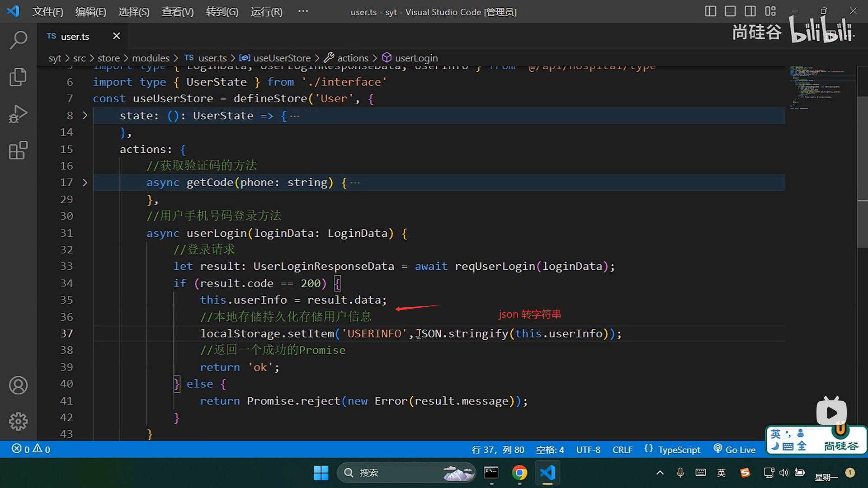868x488 pixels.
Task: Toggle the primary sidebar layout button
Action: pyautogui.click(x=710, y=11)
